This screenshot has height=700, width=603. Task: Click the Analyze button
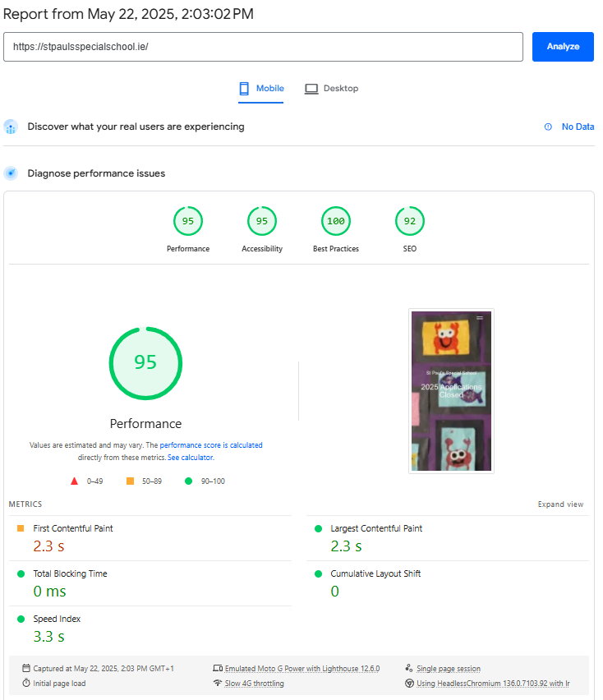coord(563,47)
